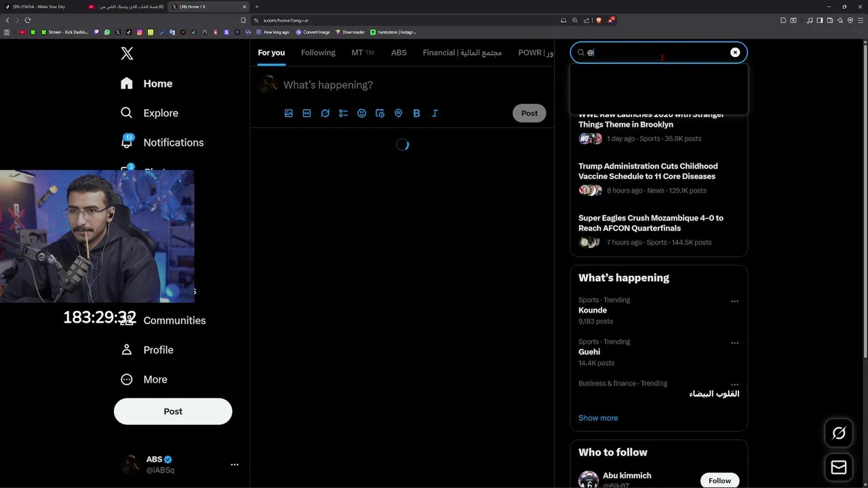Viewport: 868px width, 488px height.
Task: Switch to the For you tab
Action: tap(271, 53)
